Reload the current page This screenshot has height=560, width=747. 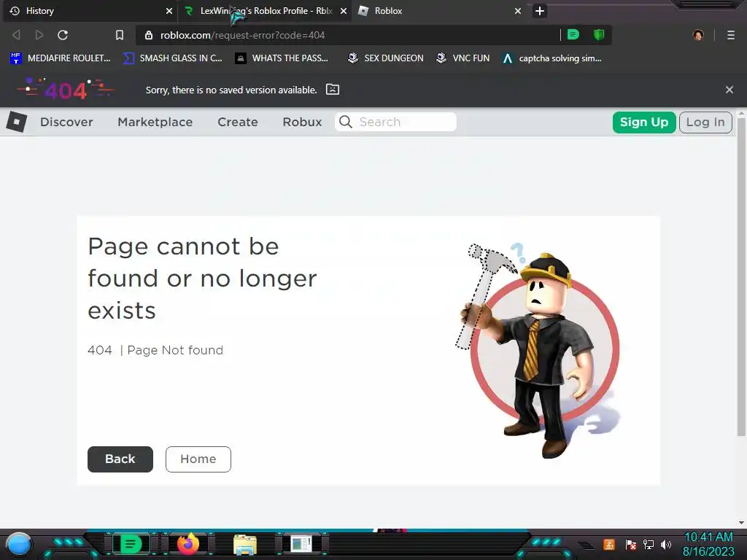coord(63,35)
